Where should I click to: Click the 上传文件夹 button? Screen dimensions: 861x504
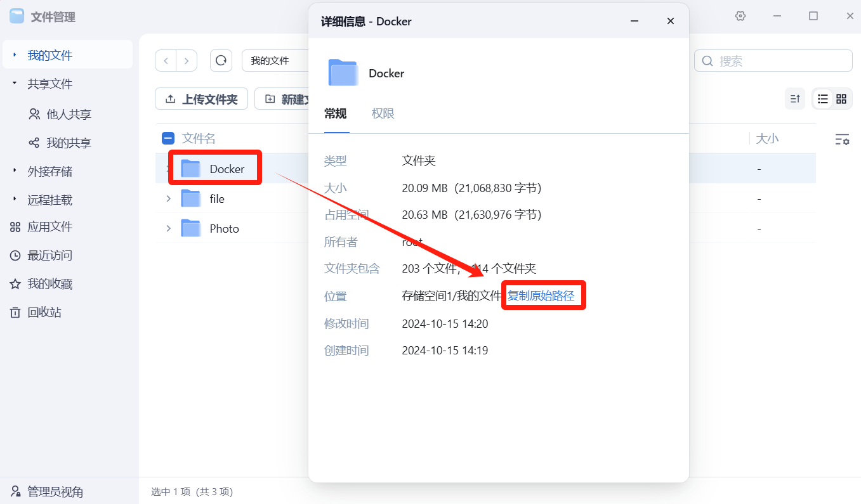(x=202, y=99)
